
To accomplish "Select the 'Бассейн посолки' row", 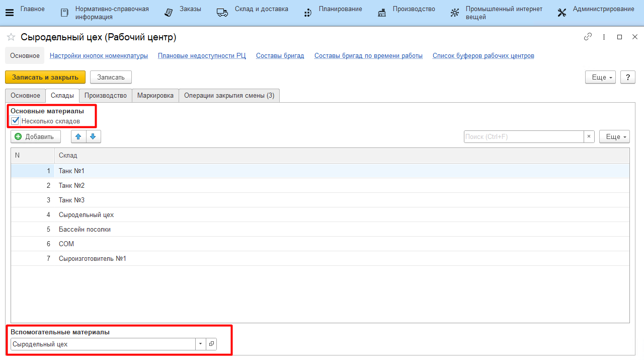I will click(85, 229).
